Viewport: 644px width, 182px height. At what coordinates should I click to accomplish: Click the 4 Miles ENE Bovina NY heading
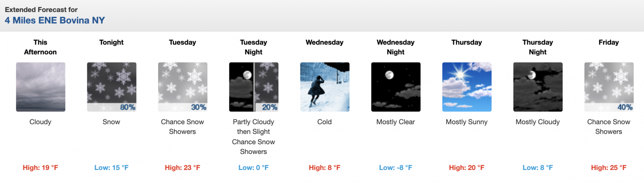click(55, 20)
